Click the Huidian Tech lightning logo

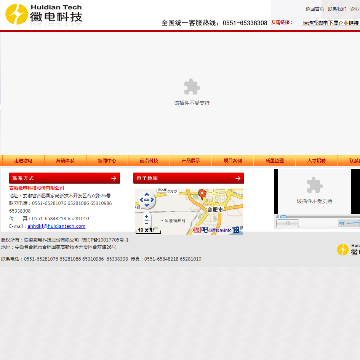click(x=17, y=14)
